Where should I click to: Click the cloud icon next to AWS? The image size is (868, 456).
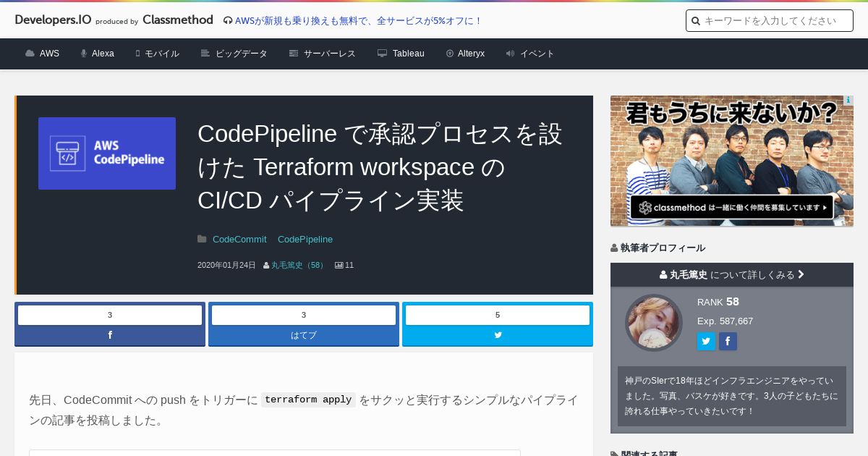click(x=30, y=54)
